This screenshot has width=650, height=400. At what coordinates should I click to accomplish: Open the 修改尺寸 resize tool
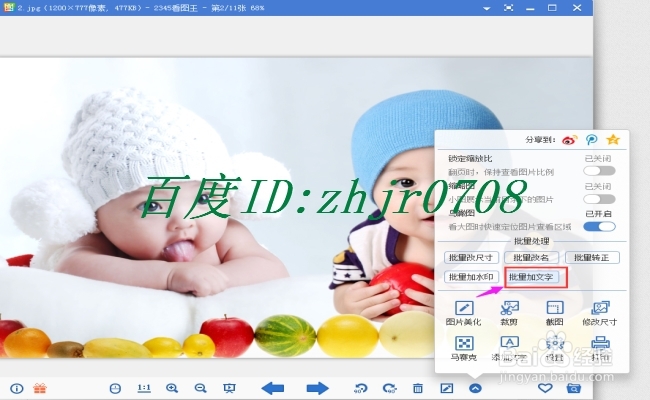click(x=600, y=313)
